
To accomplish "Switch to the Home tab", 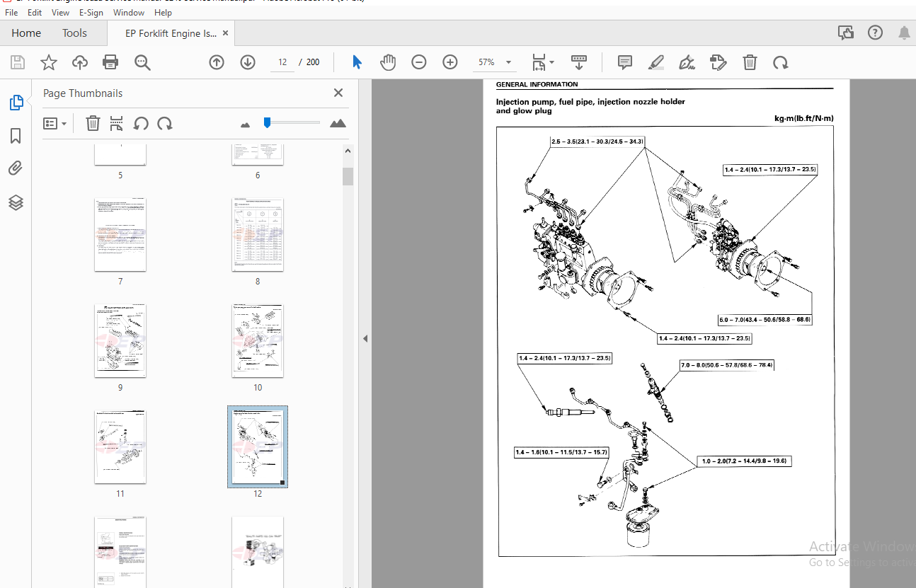I will point(26,33).
